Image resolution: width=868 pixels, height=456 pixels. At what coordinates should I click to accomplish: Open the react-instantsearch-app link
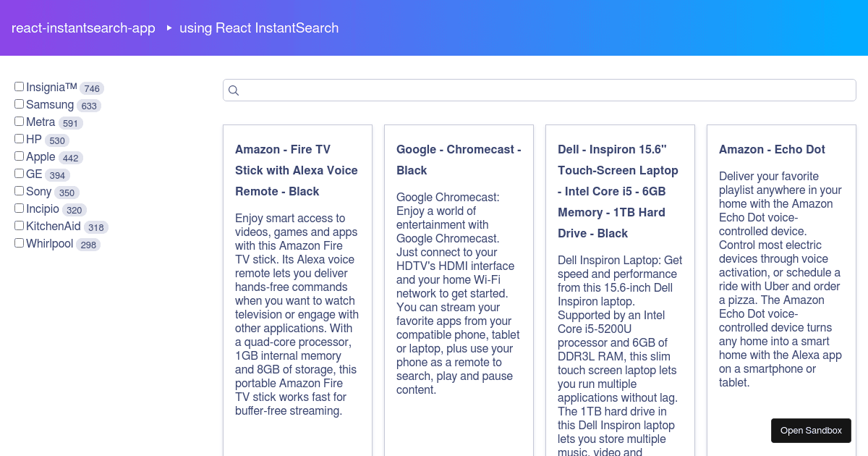83,28
